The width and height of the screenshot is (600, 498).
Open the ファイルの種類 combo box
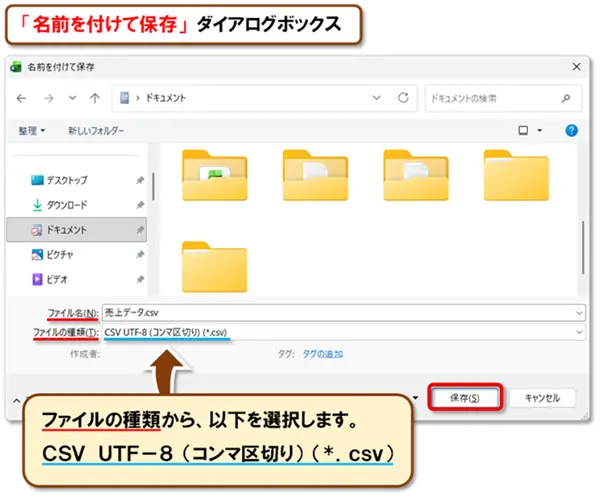click(x=343, y=332)
